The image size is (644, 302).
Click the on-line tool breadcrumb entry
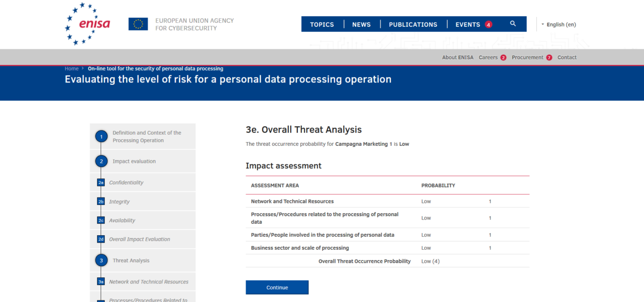coord(155,68)
